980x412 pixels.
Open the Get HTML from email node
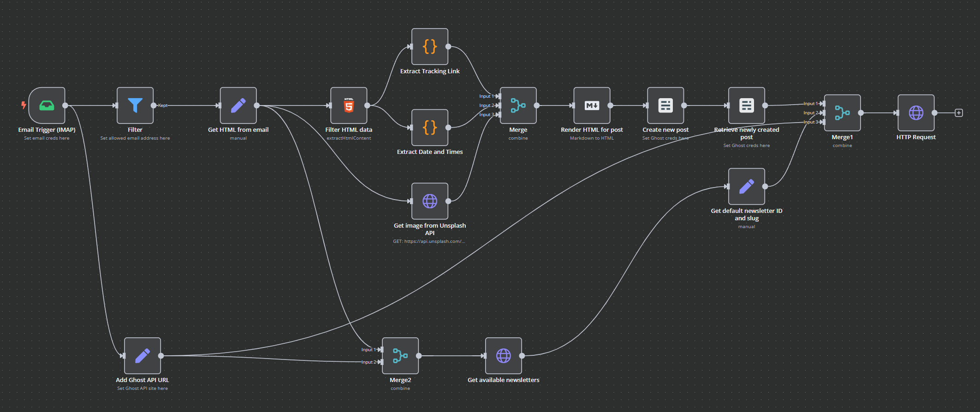tap(238, 106)
